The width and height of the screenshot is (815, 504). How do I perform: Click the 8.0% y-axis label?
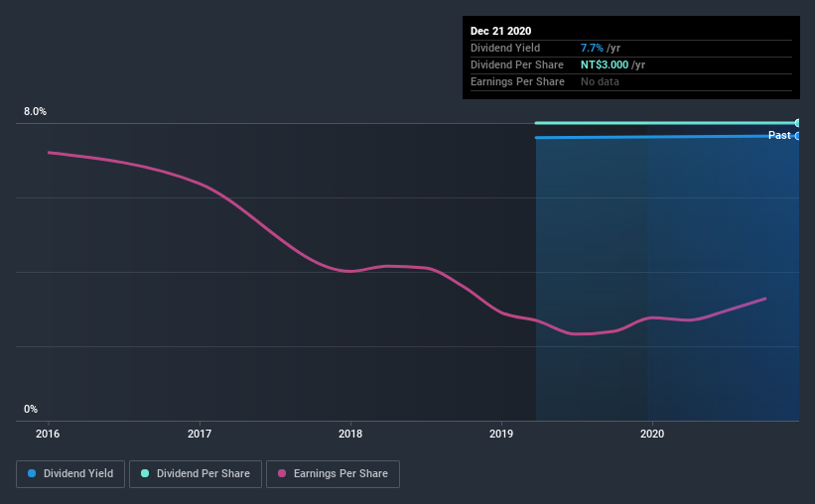click(35, 112)
